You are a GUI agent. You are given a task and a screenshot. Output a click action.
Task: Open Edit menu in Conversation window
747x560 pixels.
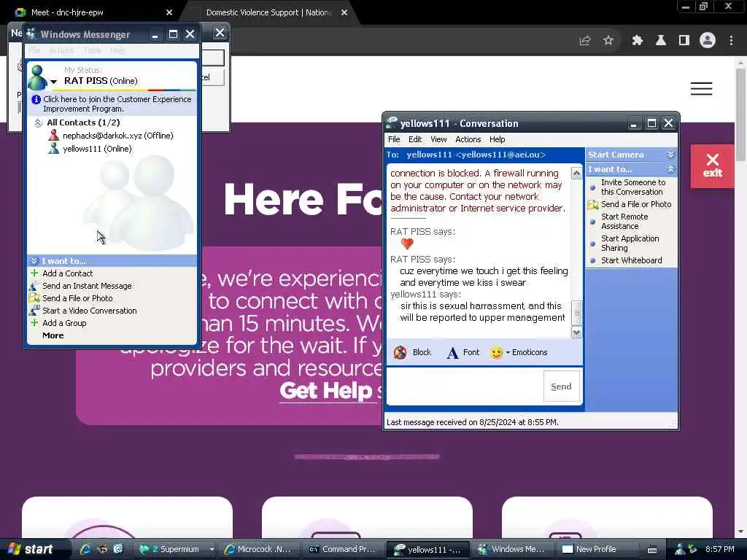coord(415,139)
